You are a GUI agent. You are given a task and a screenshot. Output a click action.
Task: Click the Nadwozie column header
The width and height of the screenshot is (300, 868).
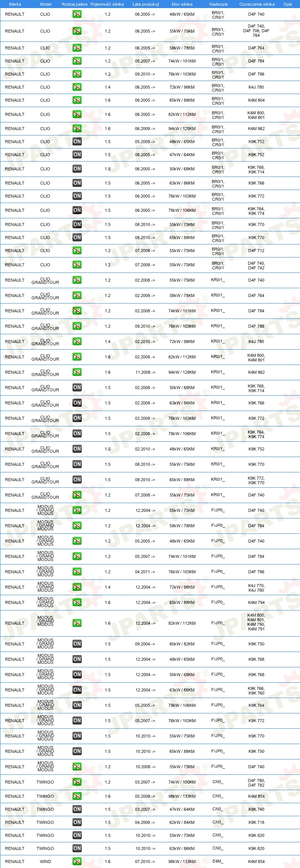click(219, 4)
